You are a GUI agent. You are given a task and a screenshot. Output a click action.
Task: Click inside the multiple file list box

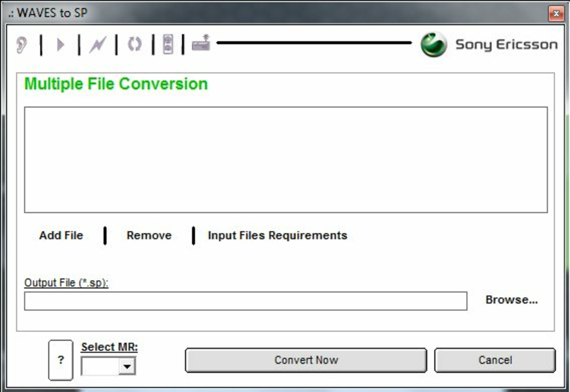[x=286, y=159]
